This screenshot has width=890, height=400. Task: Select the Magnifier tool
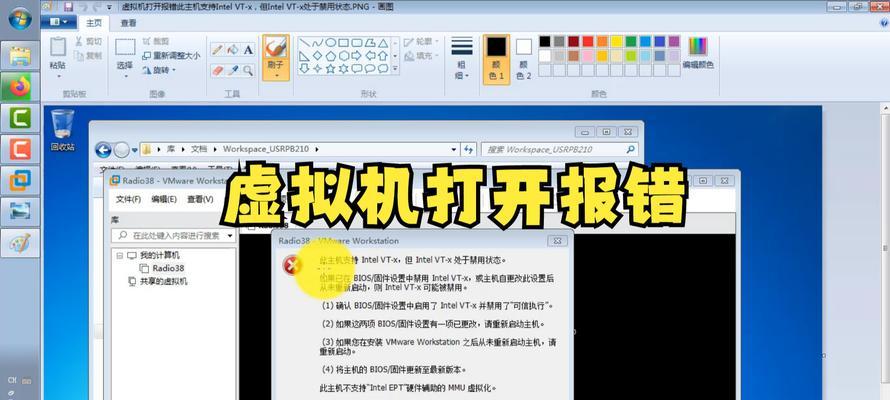coord(248,70)
